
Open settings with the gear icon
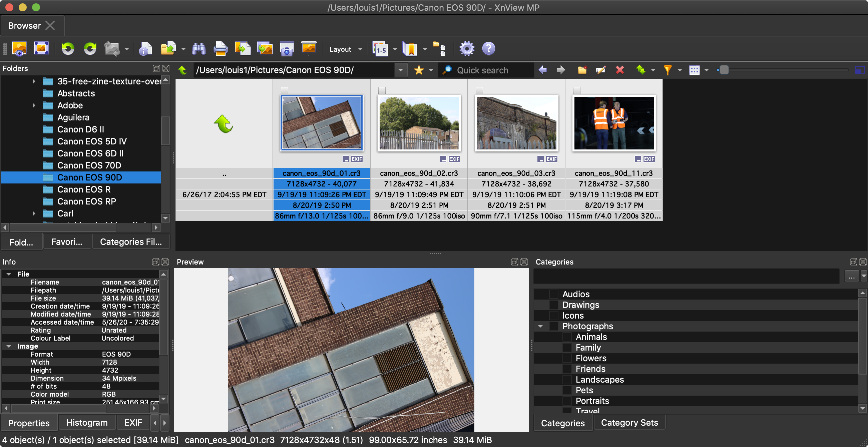[x=467, y=49]
